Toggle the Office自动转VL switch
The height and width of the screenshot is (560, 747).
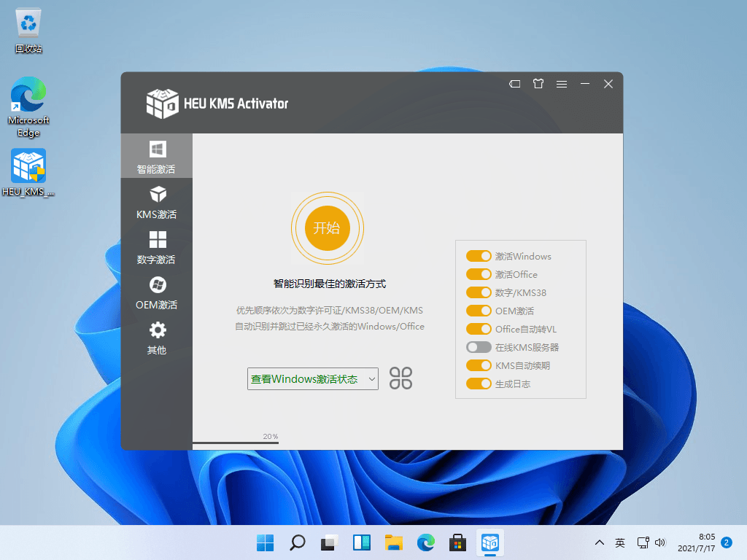(479, 329)
